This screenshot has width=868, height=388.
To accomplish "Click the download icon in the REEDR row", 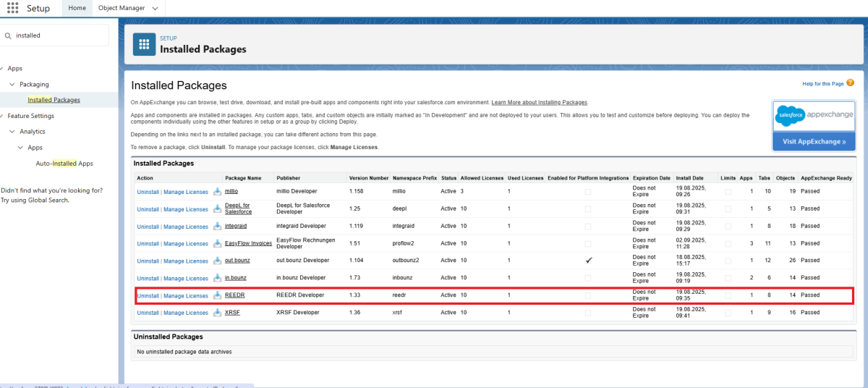I will [217, 295].
